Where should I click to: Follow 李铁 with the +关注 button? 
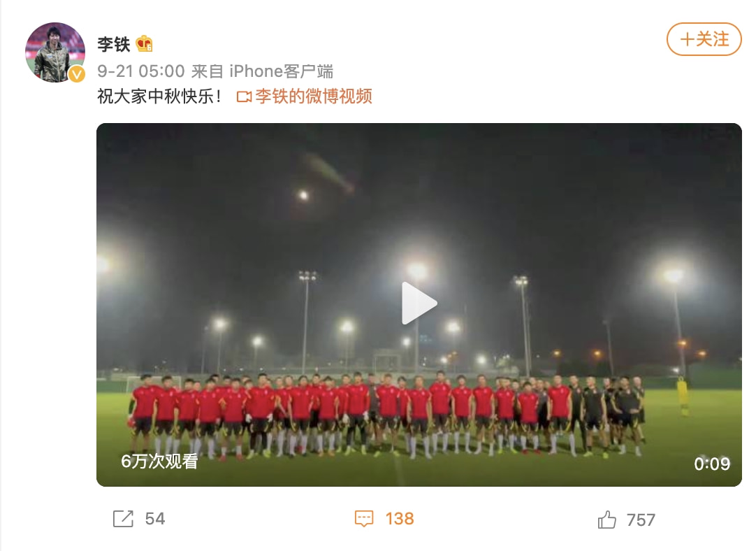(x=704, y=39)
